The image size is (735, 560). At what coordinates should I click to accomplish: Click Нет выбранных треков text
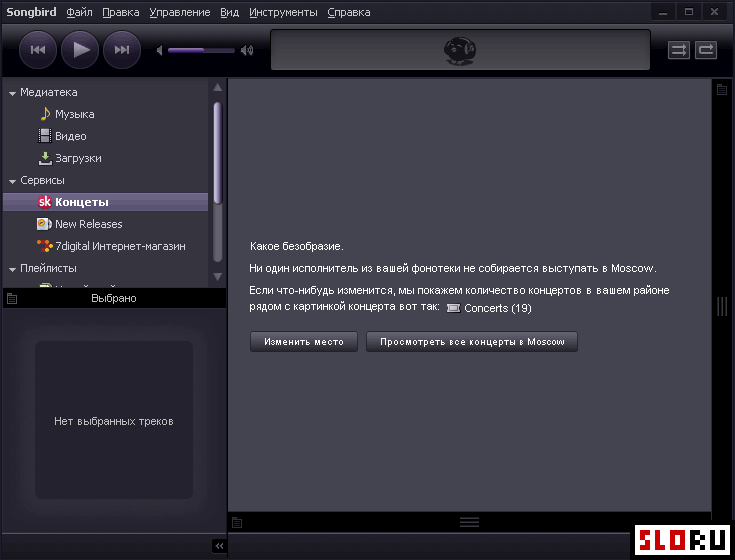coord(114,421)
